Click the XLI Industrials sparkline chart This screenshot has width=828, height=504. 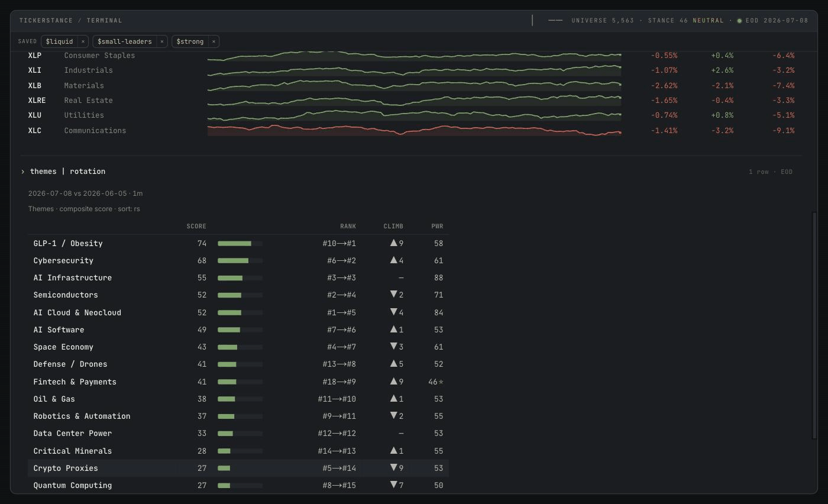point(414,70)
